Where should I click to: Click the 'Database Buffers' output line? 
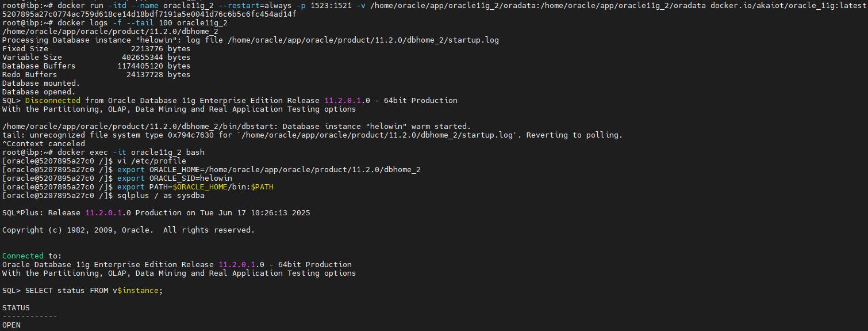click(96, 66)
